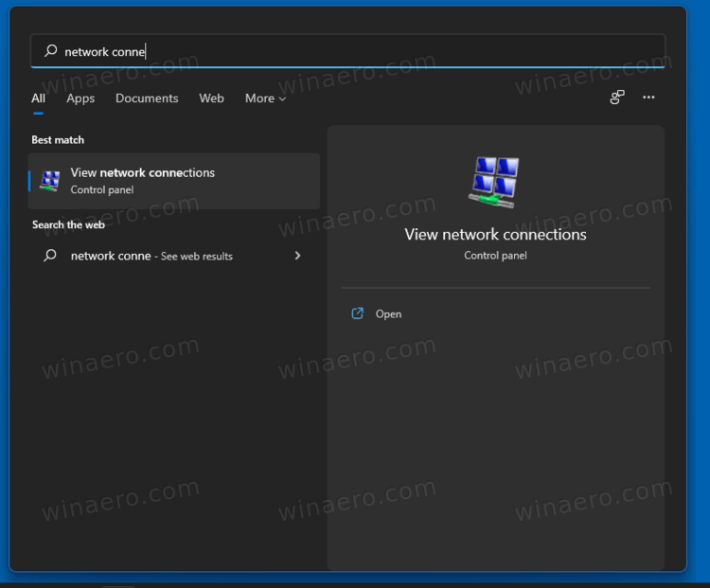The image size is (710, 588).
Task: Select the All filter tab
Action: point(39,98)
